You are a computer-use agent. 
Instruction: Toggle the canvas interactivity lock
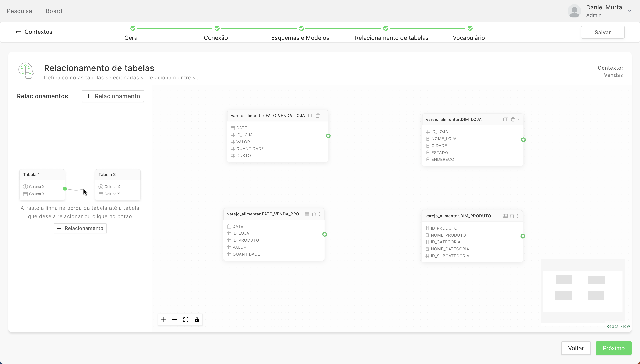click(x=197, y=320)
